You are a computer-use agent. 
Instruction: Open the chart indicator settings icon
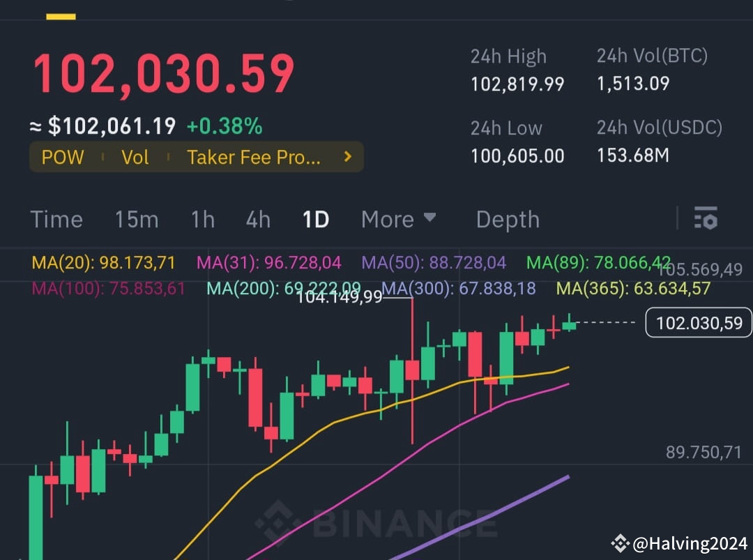[x=707, y=219]
